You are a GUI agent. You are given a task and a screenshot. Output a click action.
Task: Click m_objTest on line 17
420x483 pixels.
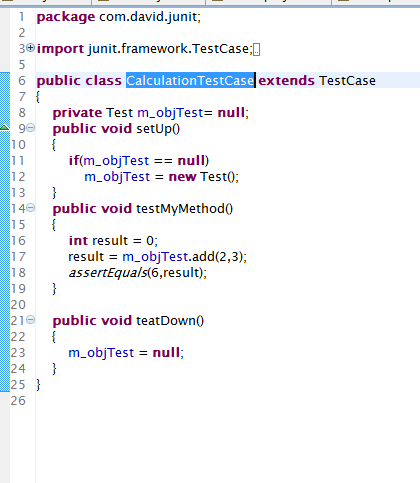pyautogui.click(x=155, y=257)
